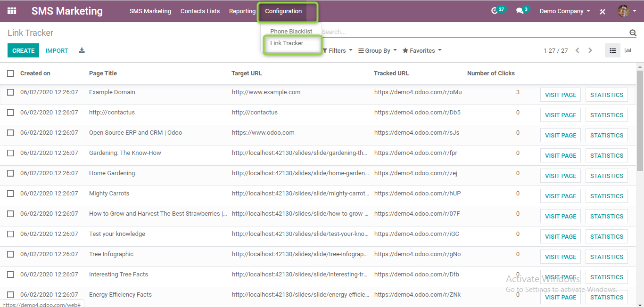644x307 pixels.
Task: Click the export download icon
Action: [82, 50]
